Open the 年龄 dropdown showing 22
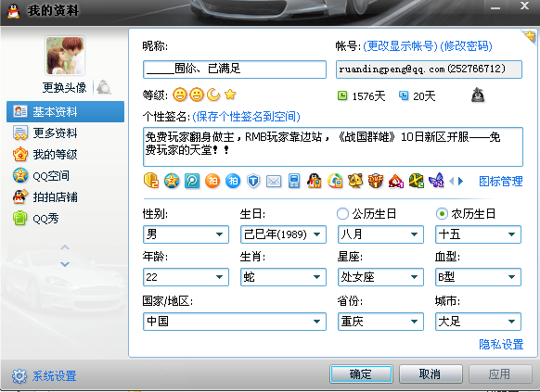 (186, 277)
